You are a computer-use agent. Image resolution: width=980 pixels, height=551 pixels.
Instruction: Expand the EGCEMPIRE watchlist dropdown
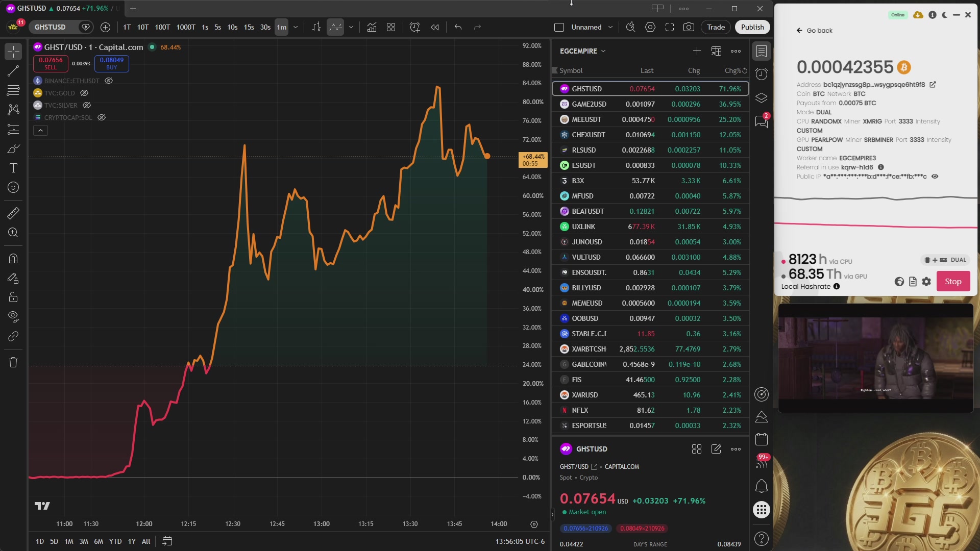[583, 51]
